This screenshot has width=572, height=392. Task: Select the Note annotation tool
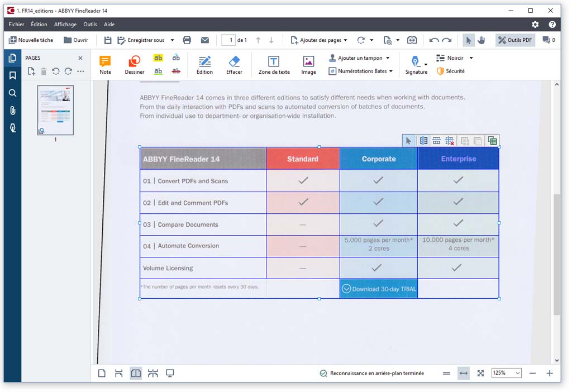105,65
